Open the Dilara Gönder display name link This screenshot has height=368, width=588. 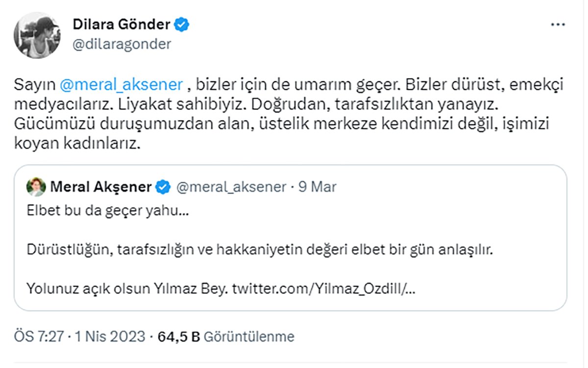click(x=122, y=24)
